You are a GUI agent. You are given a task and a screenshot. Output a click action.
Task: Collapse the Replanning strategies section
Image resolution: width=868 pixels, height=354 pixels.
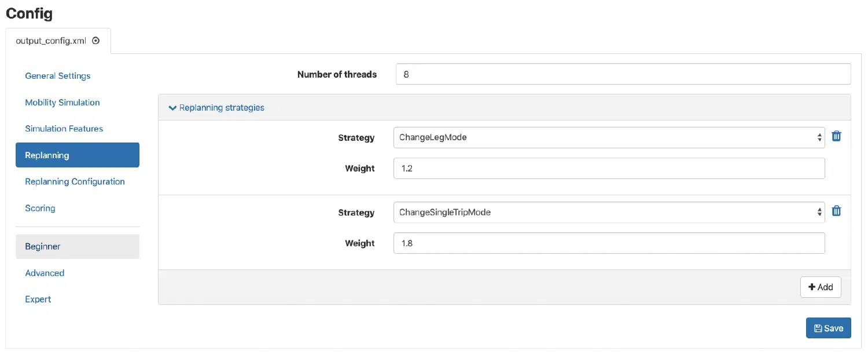click(222, 107)
